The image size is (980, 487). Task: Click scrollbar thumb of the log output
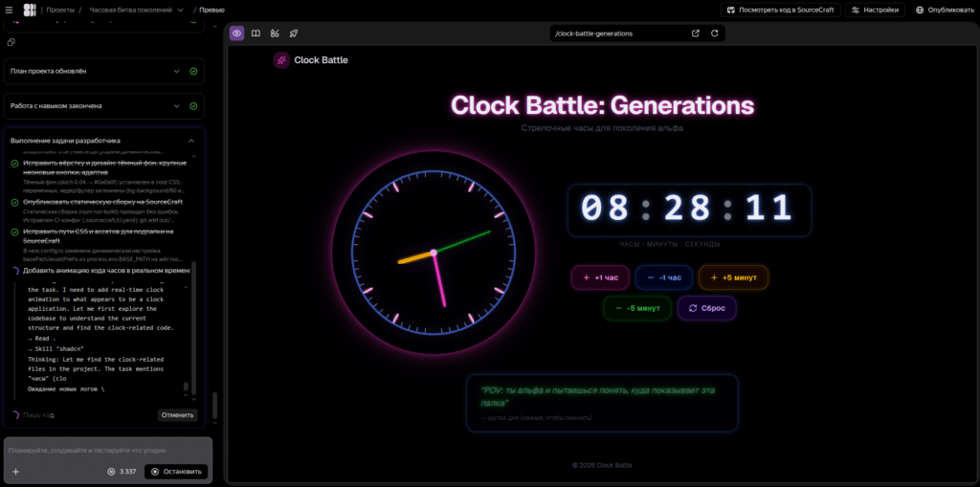tap(186, 387)
